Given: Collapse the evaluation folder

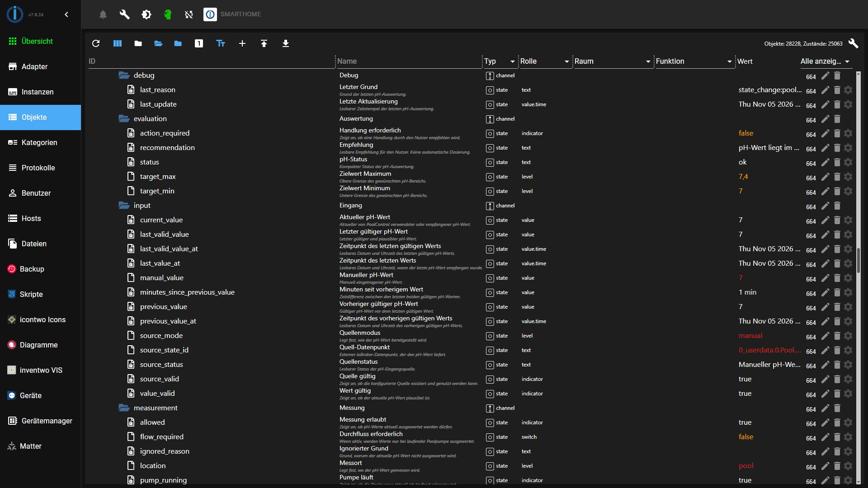Looking at the screenshot, I should point(124,119).
